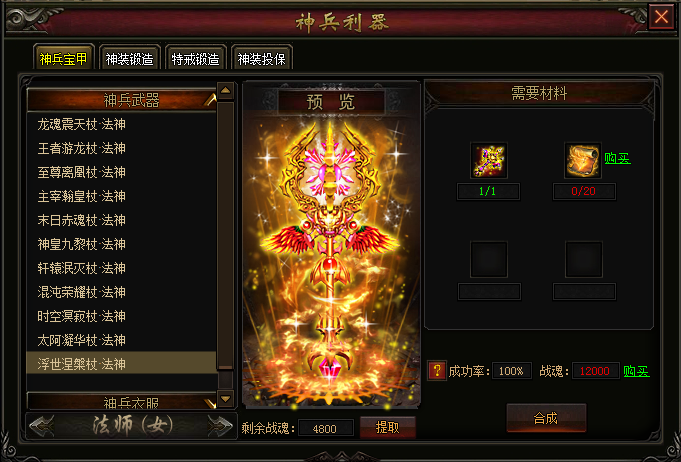The height and width of the screenshot is (462, 681).
Task: Click the staff weapon material icon
Action: pos(489,160)
